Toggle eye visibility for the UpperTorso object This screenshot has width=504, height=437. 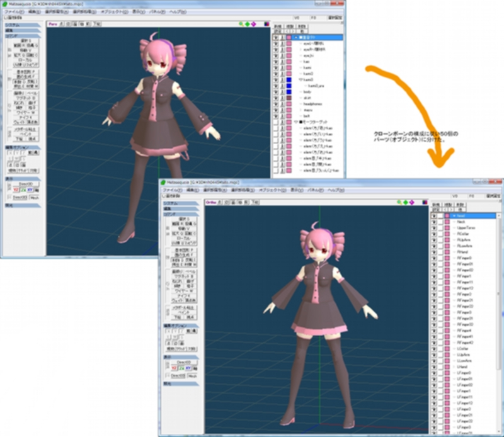tap(434, 228)
